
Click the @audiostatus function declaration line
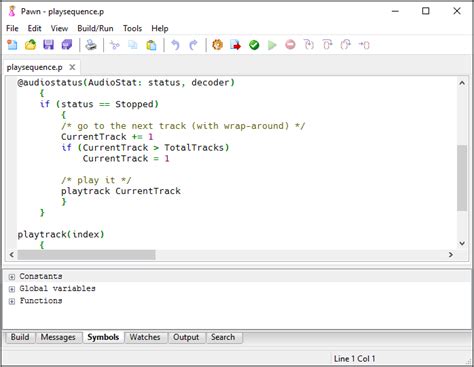(x=126, y=82)
